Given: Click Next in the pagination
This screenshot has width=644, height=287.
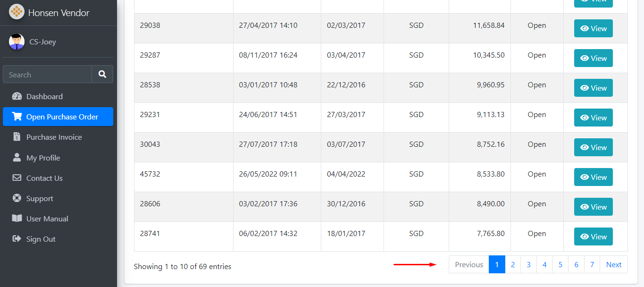Looking at the screenshot, I should pyautogui.click(x=613, y=264).
